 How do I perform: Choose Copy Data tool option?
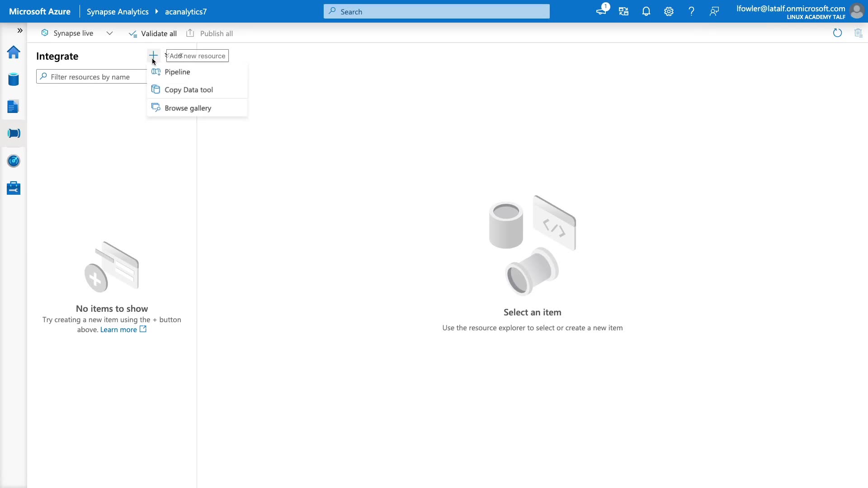coord(189,90)
